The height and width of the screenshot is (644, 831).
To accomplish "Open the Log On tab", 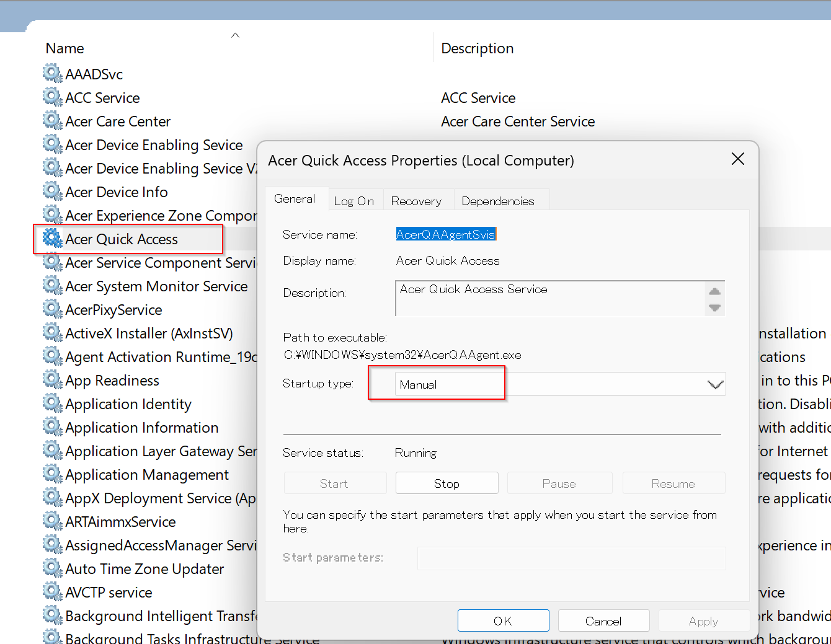I will [x=354, y=201].
